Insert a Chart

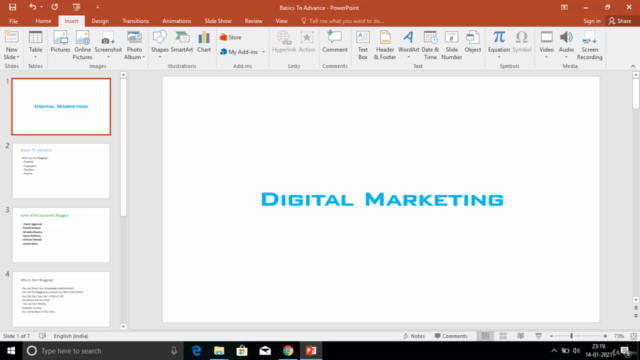[x=204, y=42]
